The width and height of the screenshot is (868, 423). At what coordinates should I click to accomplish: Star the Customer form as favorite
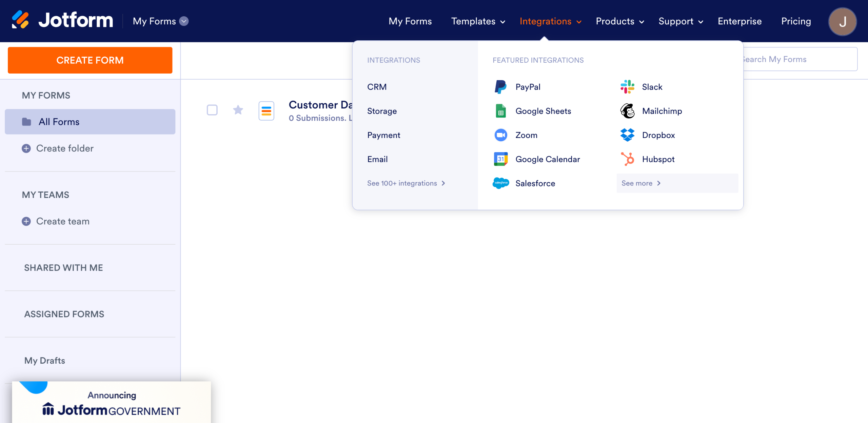(238, 110)
